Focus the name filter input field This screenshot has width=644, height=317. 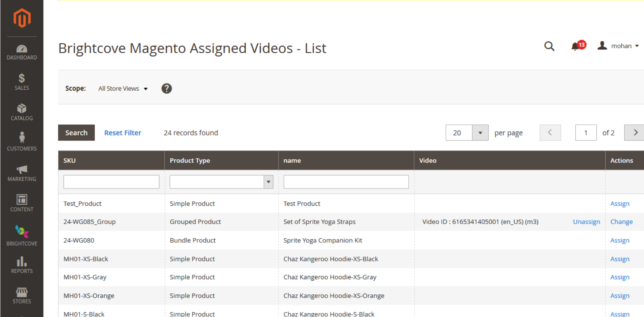pyautogui.click(x=346, y=182)
